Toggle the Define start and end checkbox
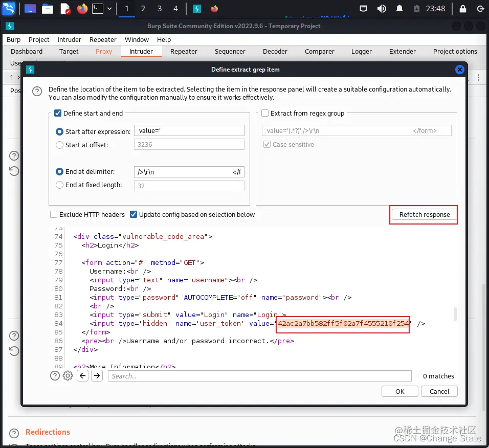Screen dimensions: 489x448 click(58, 113)
